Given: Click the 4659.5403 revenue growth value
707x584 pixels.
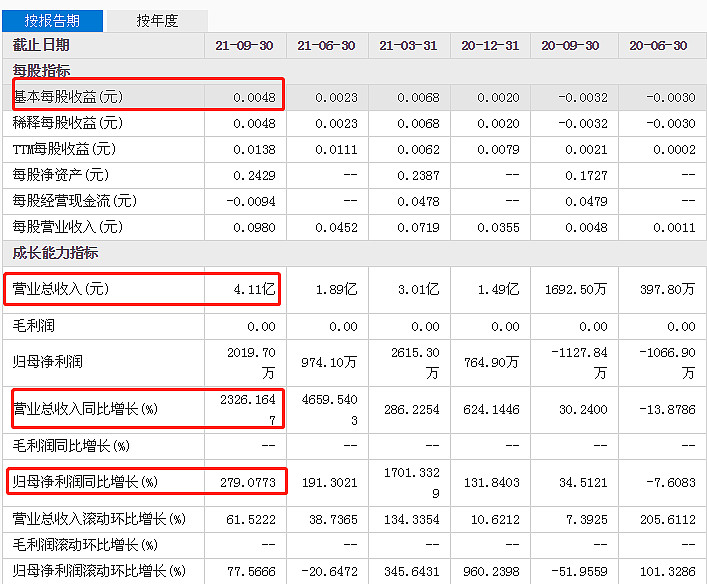Looking at the screenshot, I should pyautogui.click(x=330, y=410).
